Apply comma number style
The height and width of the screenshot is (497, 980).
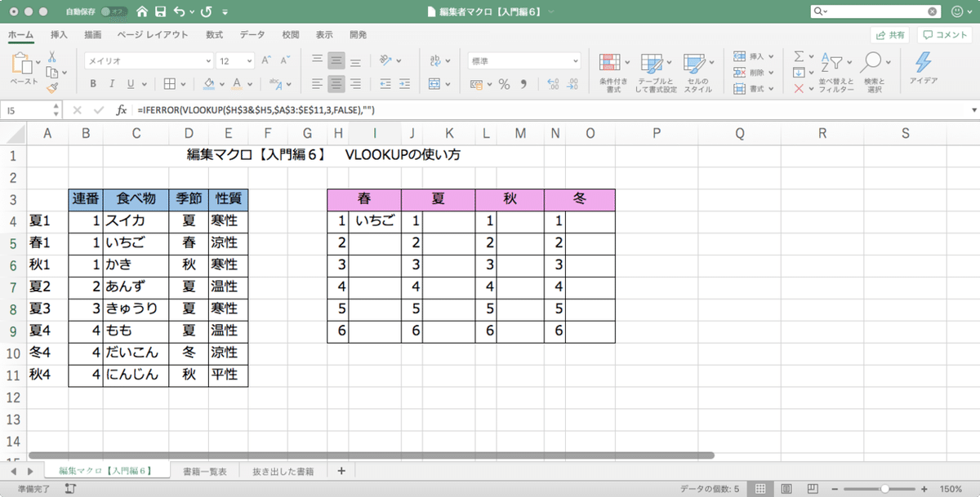point(523,83)
